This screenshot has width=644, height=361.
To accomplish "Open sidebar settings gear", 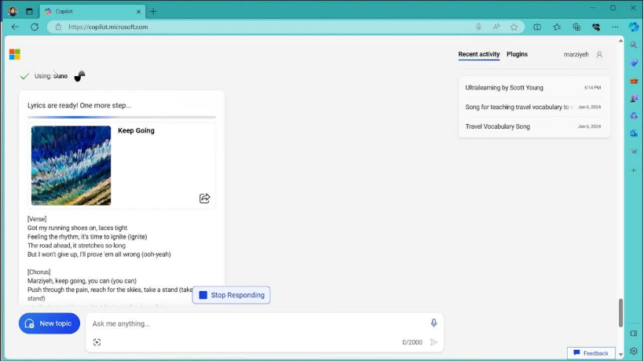I will (634, 351).
